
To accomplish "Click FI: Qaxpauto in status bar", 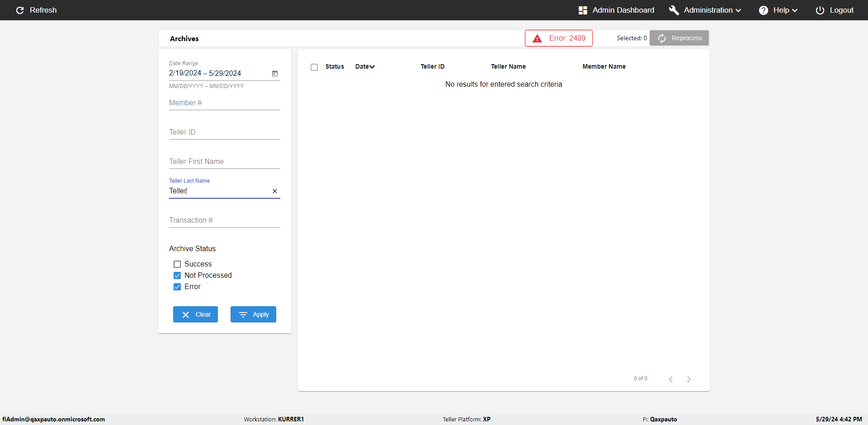I will (x=660, y=419).
